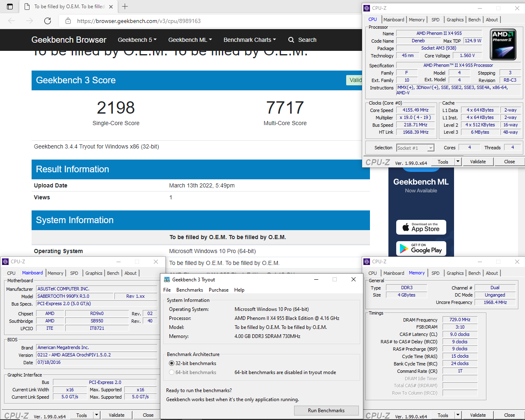Open the Tools dropdown arrow in the Mainboard window

click(96, 415)
